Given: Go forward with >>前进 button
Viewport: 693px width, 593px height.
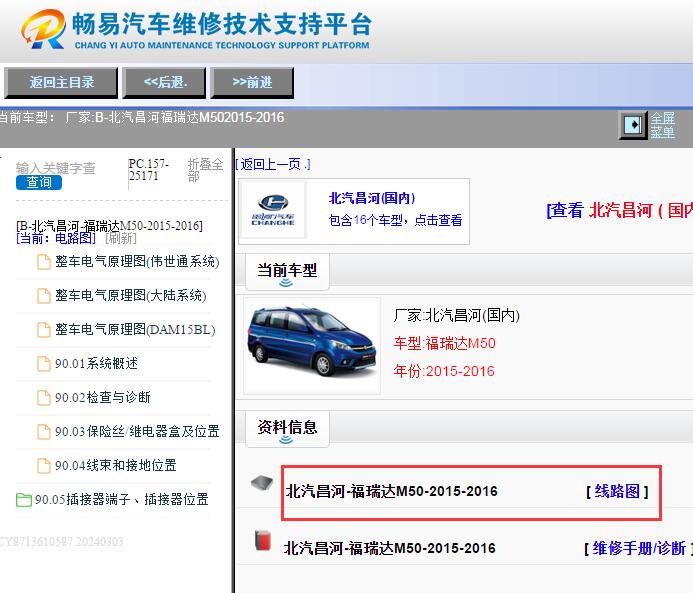Looking at the screenshot, I should (252, 83).
